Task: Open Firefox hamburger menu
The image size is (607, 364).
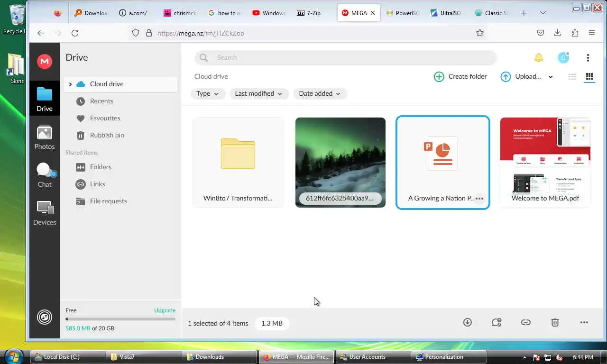Action: (592, 33)
